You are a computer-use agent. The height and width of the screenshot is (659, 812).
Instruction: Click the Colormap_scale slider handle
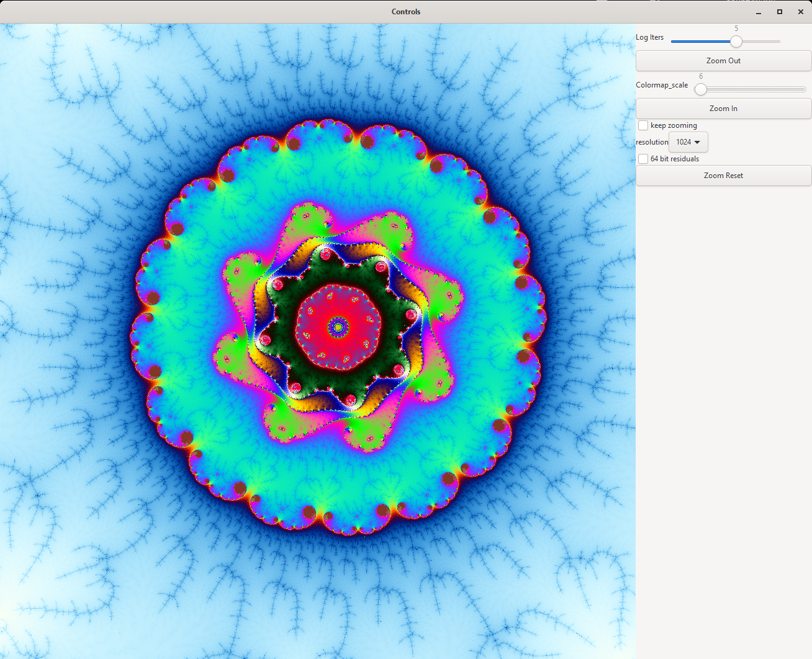[x=701, y=89]
